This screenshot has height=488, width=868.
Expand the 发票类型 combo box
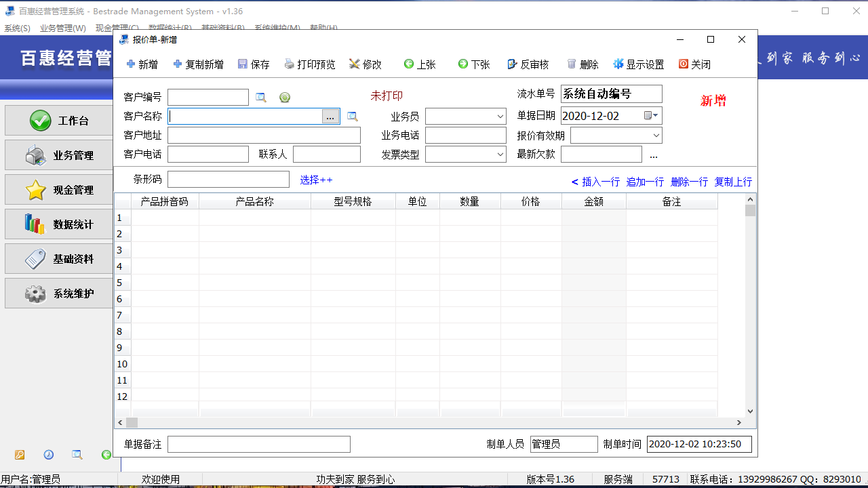click(500, 154)
